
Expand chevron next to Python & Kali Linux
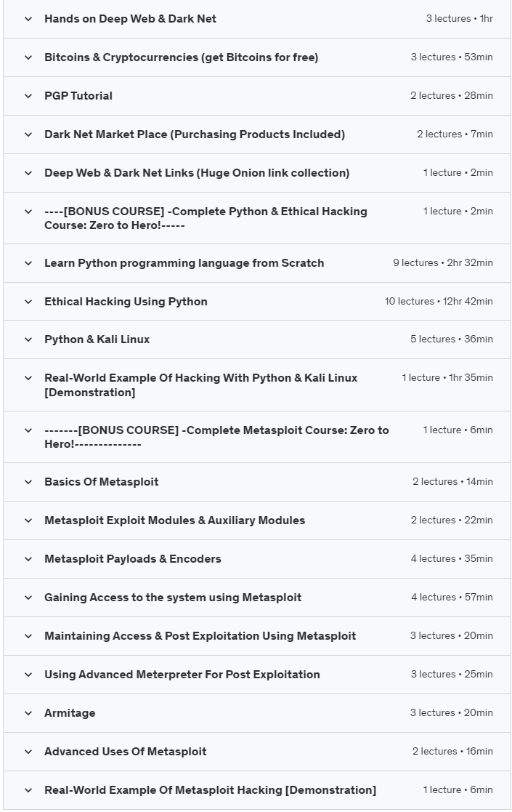coord(28,339)
